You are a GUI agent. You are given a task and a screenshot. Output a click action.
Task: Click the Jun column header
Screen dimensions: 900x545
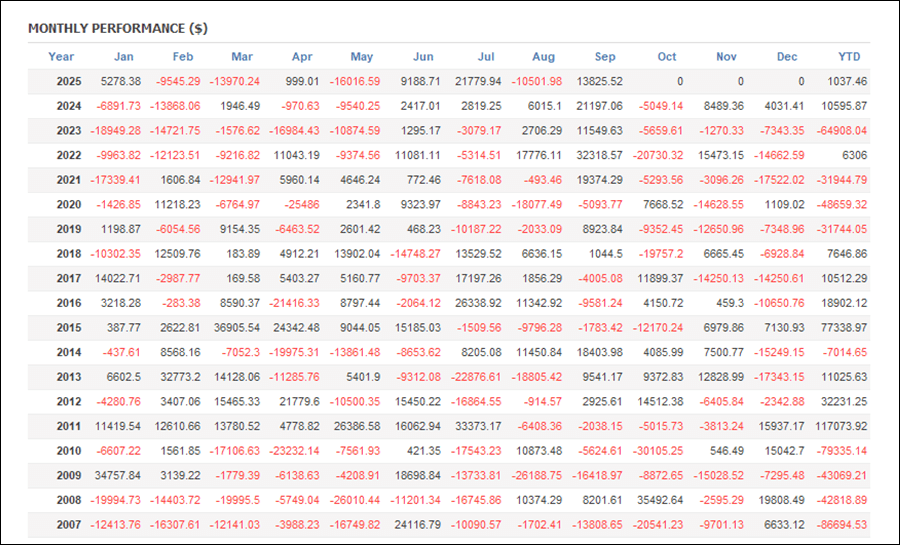tap(423, 57)
